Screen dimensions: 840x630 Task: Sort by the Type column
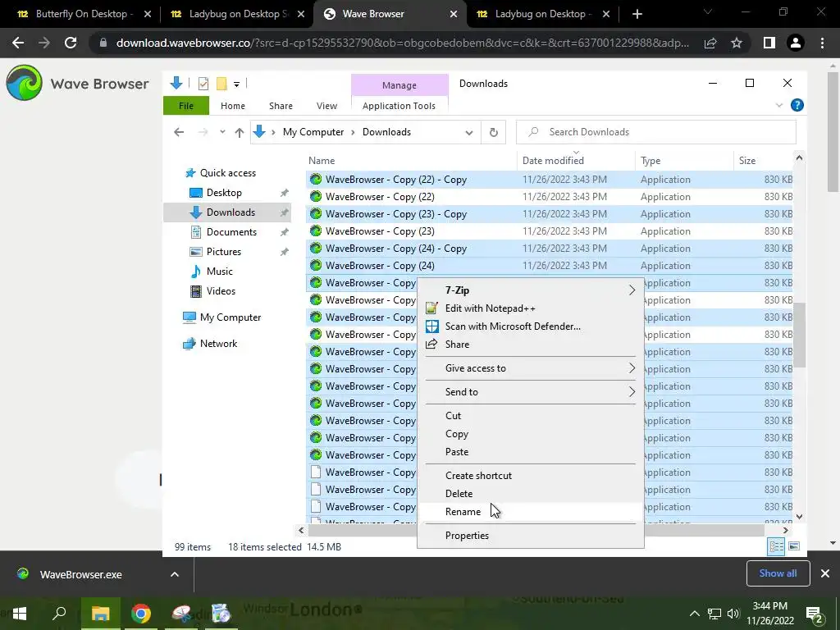pyautogui.click(x=651, y=160)
